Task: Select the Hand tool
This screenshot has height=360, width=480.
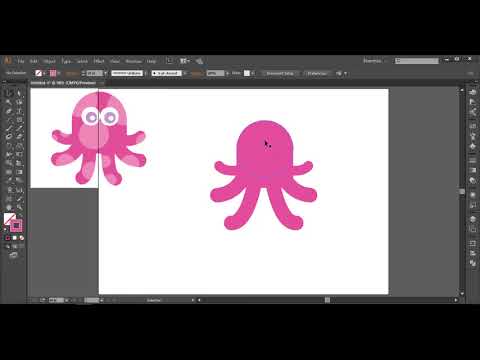Action: click(x=9, y=207)
